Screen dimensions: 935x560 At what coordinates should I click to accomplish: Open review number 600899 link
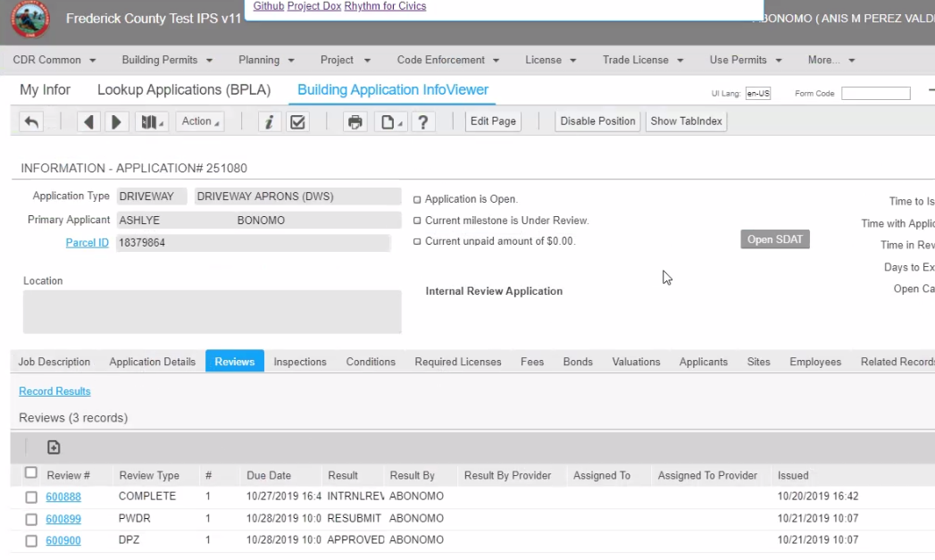(63, 519)
